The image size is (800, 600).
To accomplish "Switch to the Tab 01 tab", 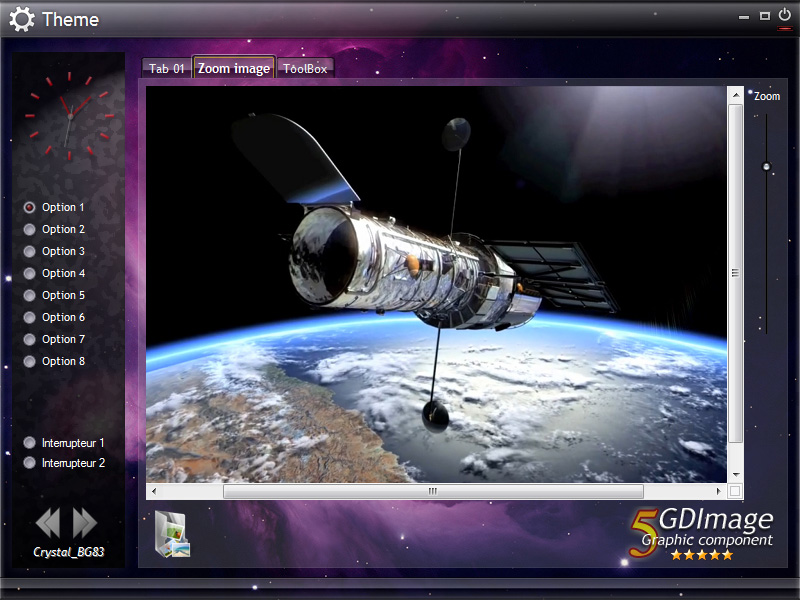I will (x=166, y=68).
